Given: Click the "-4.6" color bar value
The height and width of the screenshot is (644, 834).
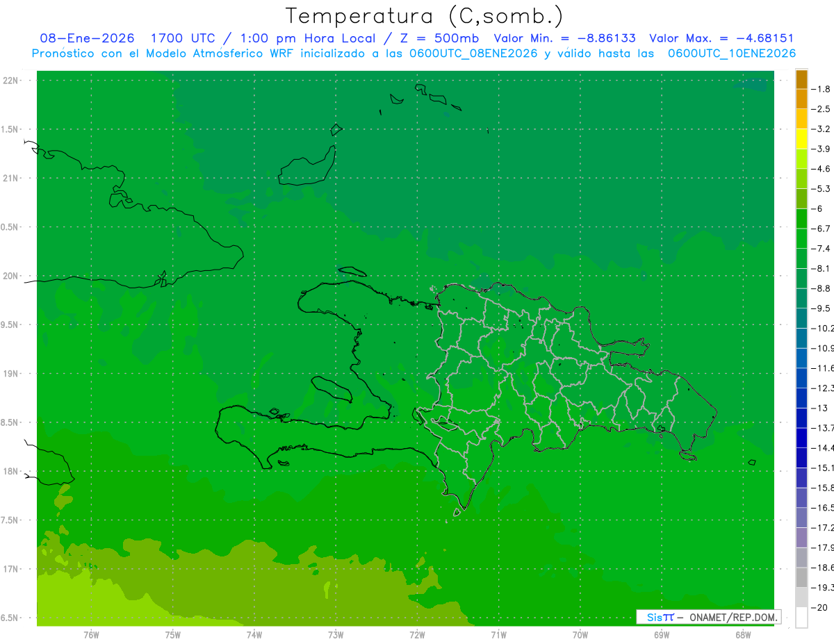Looking at the screenshot, I should (x=821, y=169).
